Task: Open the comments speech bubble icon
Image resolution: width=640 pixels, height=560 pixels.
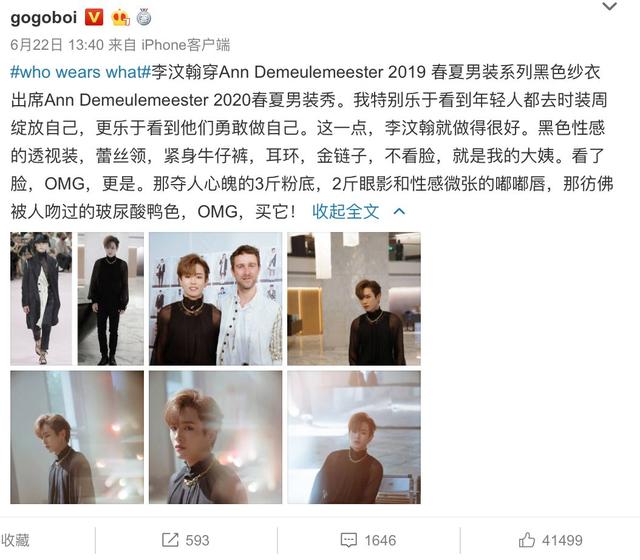Action: [x=349, y=540]
